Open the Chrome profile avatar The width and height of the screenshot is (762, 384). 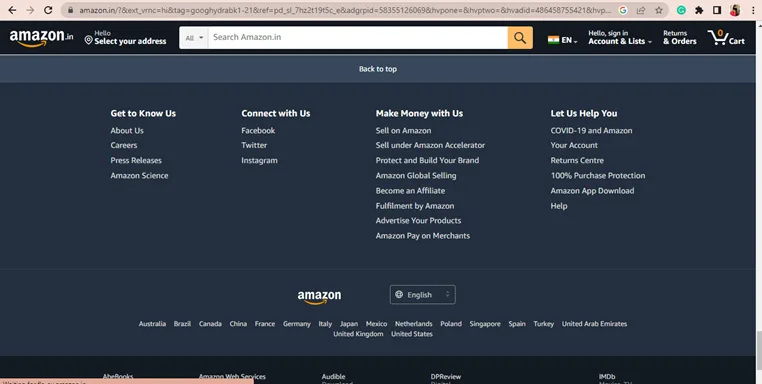735,10
